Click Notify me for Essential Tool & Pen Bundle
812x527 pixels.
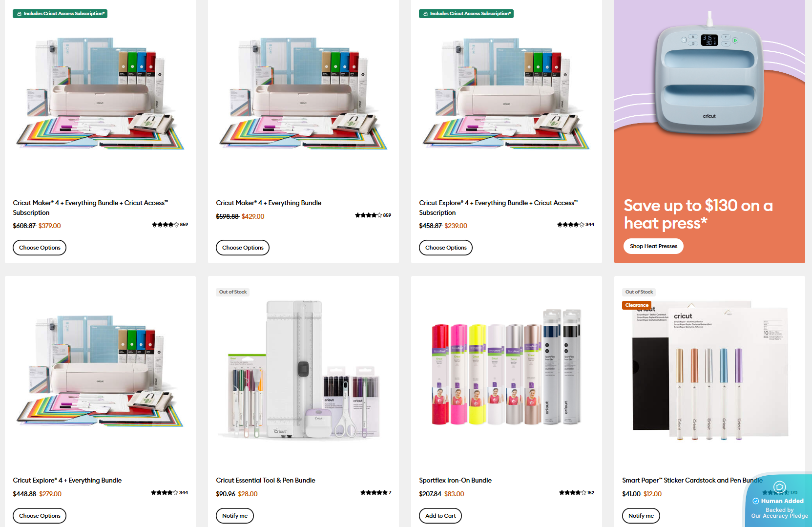tap(235, 516)
